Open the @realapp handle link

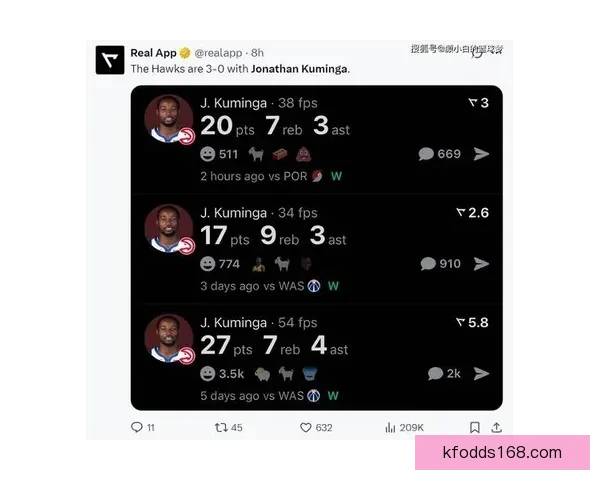click(218, 53)
